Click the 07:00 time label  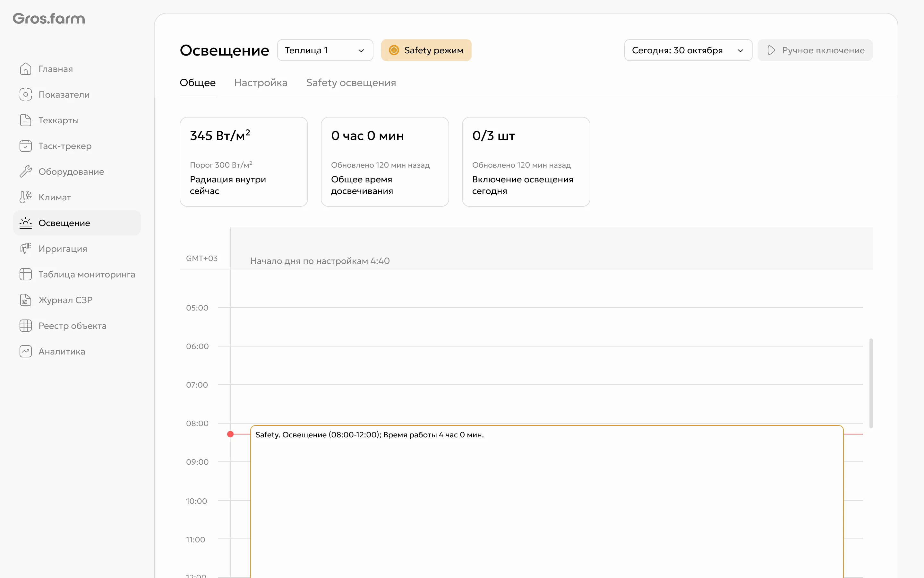(x=197, y=385)
